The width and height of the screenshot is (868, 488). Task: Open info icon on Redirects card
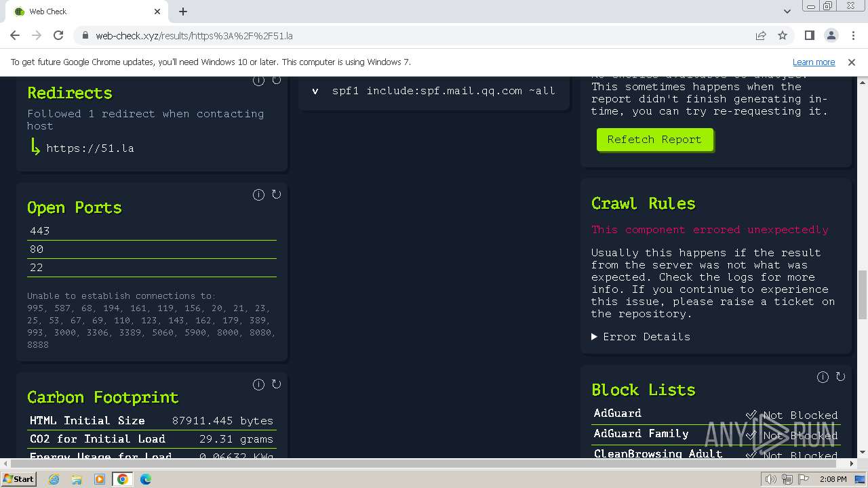(258, 81)
